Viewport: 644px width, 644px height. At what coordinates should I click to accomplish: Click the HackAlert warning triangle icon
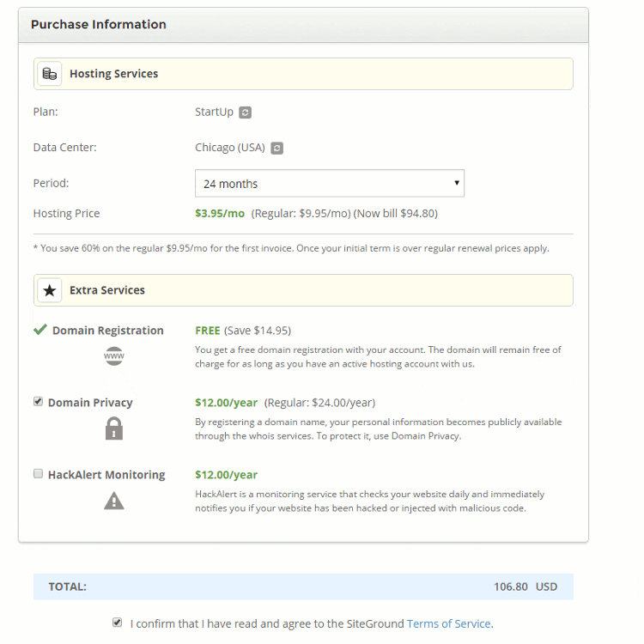point(113,501)
